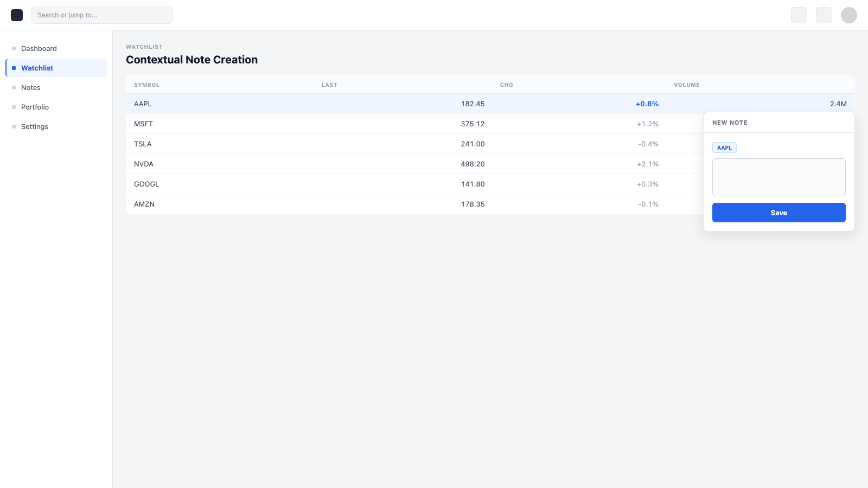Viewport: 868px width, 488px height.
Task: Sort by the Volume column header
Action: [687, 85]
